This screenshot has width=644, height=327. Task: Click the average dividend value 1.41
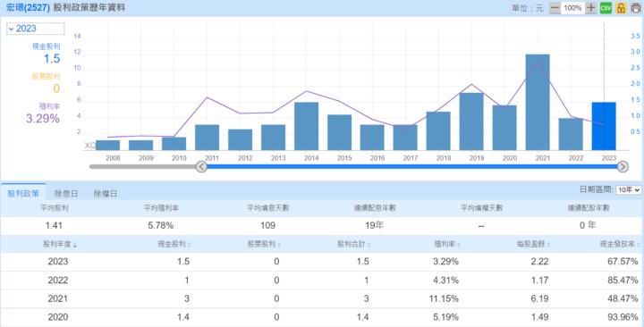55,225
